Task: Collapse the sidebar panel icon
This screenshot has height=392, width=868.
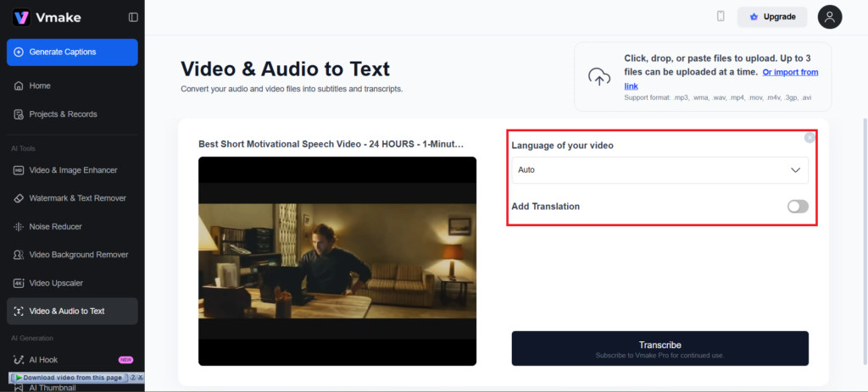Action: (x=133, y=17)
